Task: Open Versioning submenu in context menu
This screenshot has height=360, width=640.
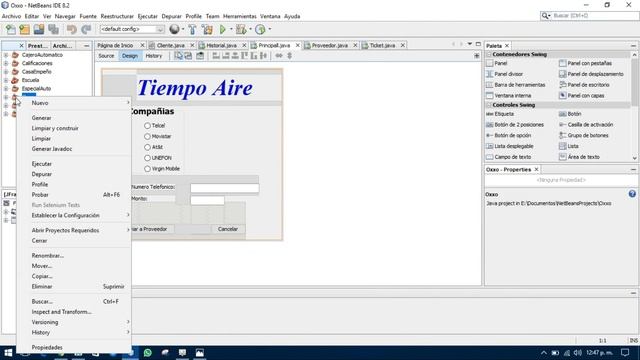Action: pos(74,322)
